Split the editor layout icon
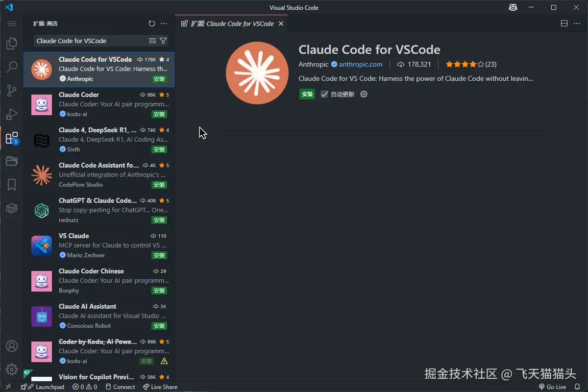Image resolution: width=588 pixels, height=392 pixels. click(x=564, y=24)
